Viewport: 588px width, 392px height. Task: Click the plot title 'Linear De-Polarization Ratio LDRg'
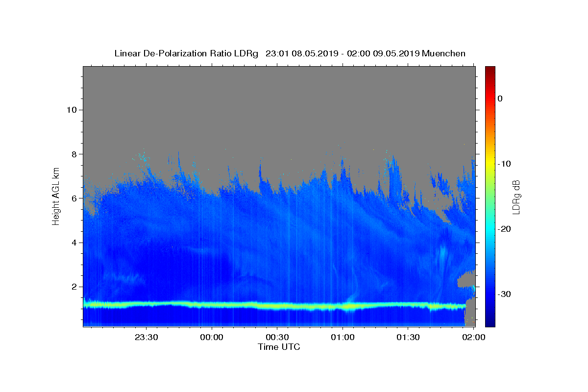pos(186,53)
